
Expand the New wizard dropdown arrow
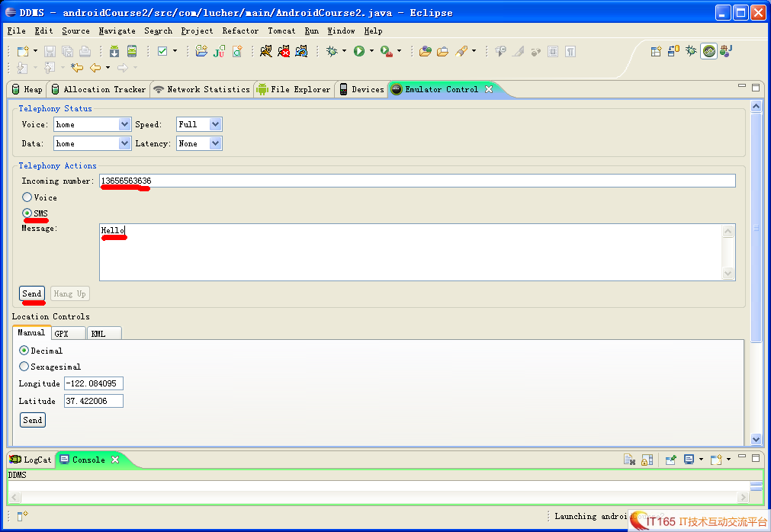click(35, 51)
